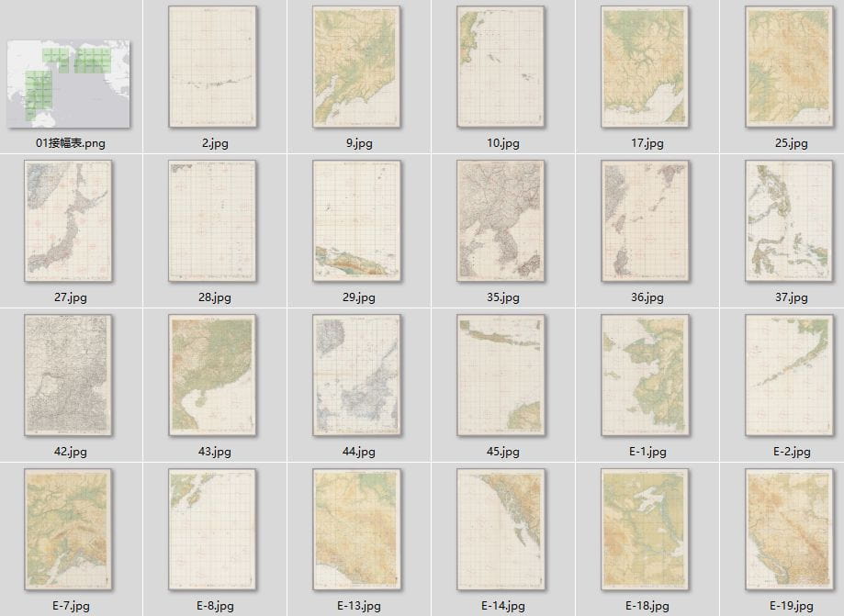Viewport: 844px width, 616px height.
Task: Click the file name label "E-19.jpg"
Action: [x=792, y=606]
